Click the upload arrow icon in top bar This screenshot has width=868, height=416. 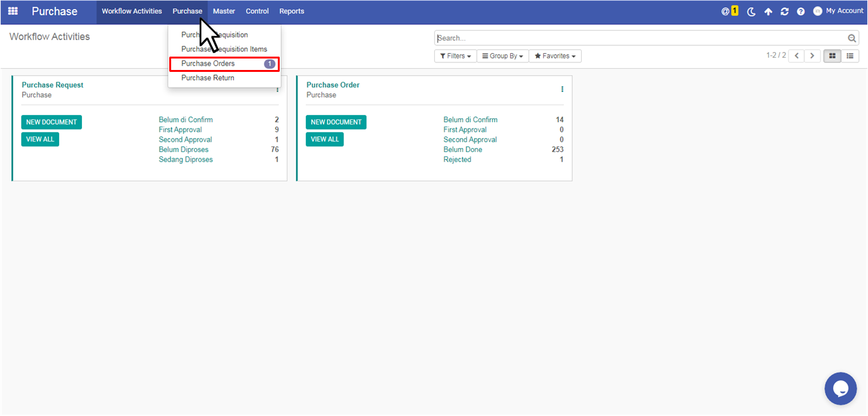coord(768,11)
